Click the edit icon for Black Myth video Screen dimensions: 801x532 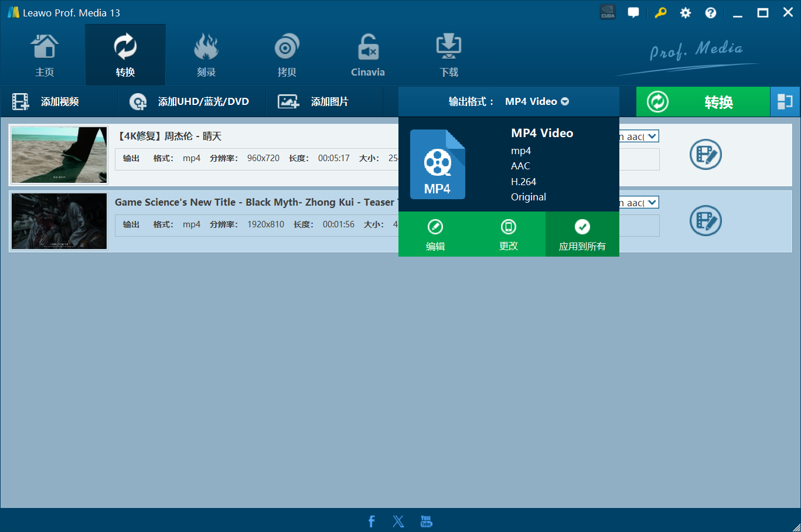click(705, 221)
